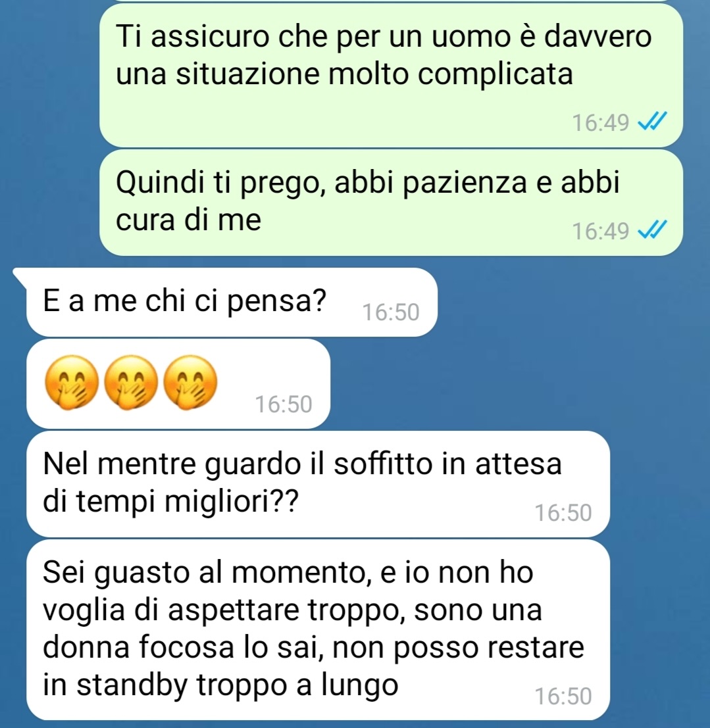710x728 pixels.
Task: Select the 'E a me chi ci pensa?' message
Action: pos(232,302)
